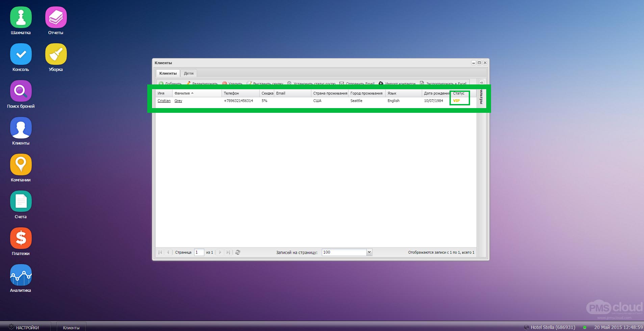Go to first page of clients

pos(160,252)
